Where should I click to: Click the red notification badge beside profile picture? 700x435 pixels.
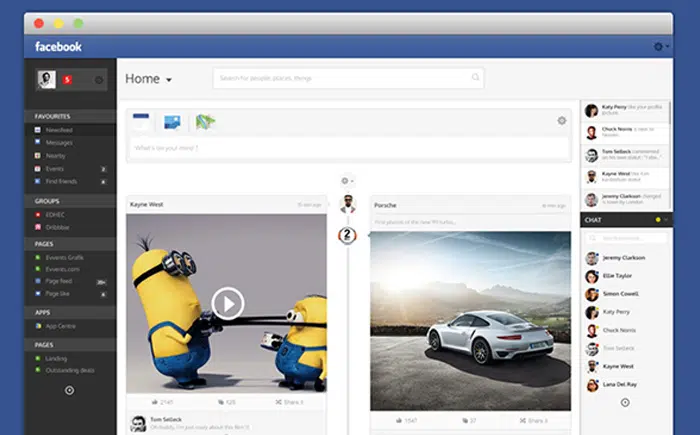click(x=67, y=79)
